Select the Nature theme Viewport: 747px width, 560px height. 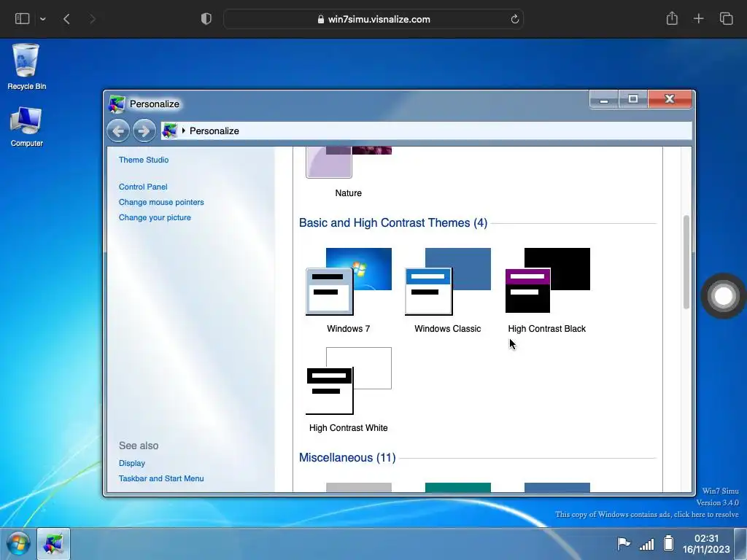coord(348,171)
